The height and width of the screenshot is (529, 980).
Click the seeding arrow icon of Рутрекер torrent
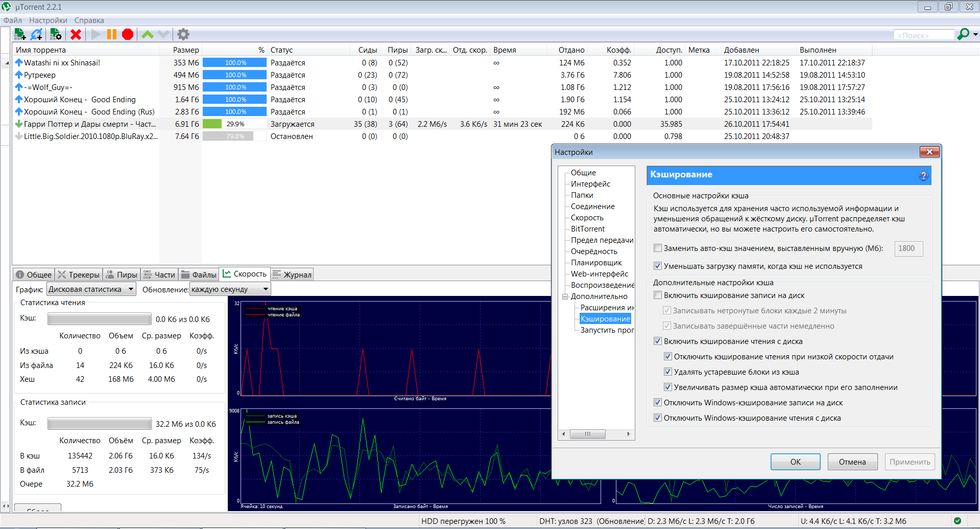point(19,75)
